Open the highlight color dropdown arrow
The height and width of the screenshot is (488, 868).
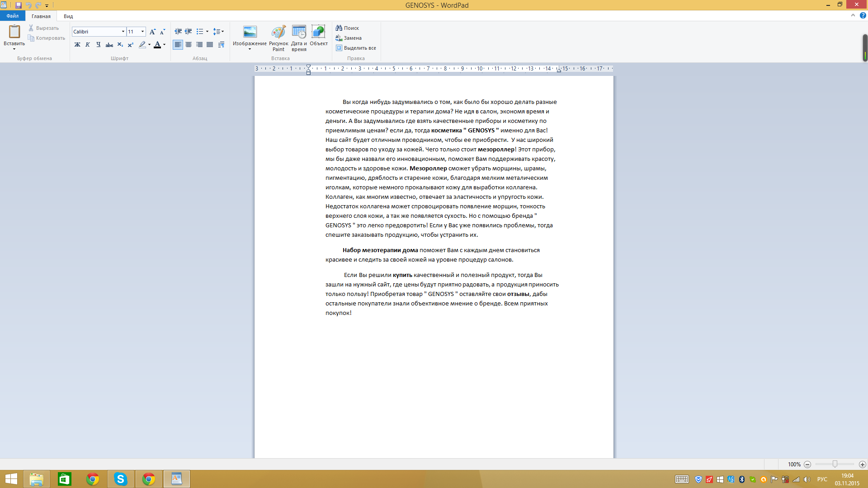tap(149, 45)
